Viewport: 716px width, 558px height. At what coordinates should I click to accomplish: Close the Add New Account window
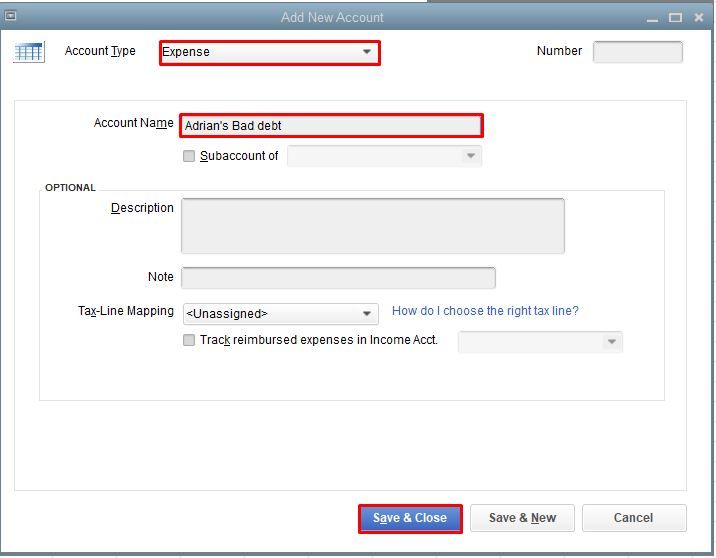tap(699, 17)
